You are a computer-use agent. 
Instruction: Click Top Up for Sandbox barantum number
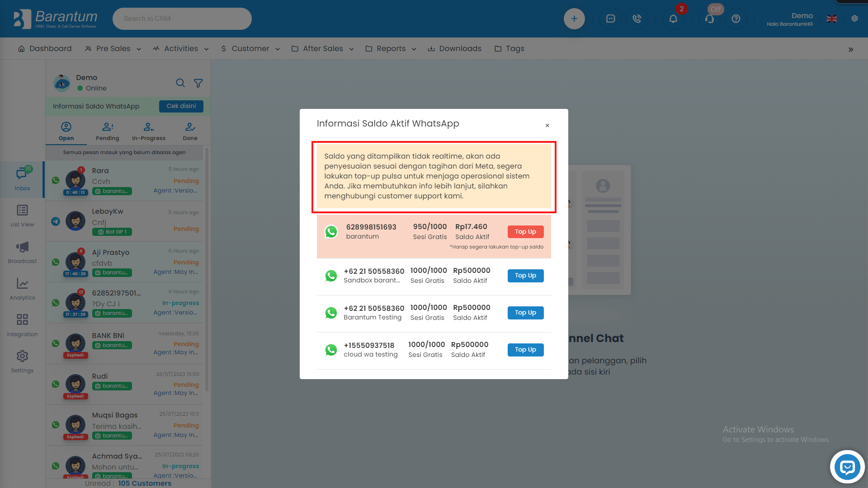pyautogui.click(x=525, y=276)
